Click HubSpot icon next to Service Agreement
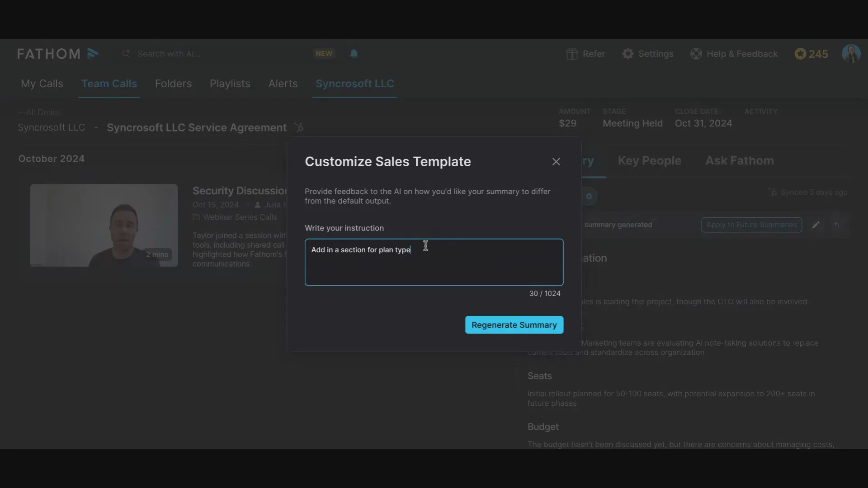This screenshot has width=868, height=488. (298, 127)
